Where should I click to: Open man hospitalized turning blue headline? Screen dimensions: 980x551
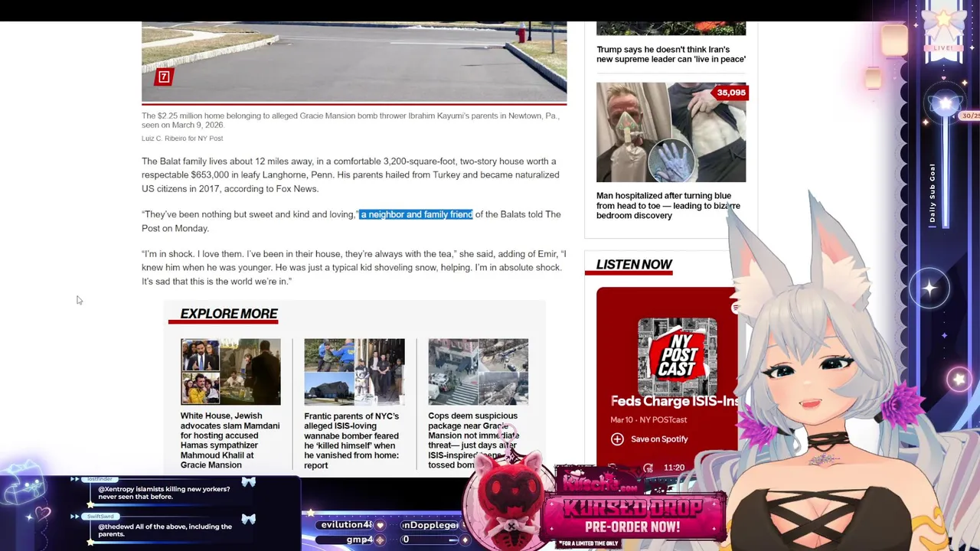click(668, 205)
